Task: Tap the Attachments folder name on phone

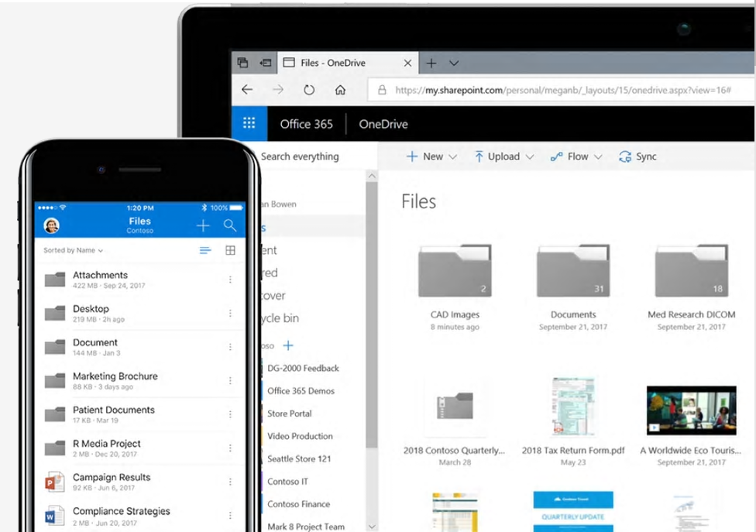Action: point(100,275)
